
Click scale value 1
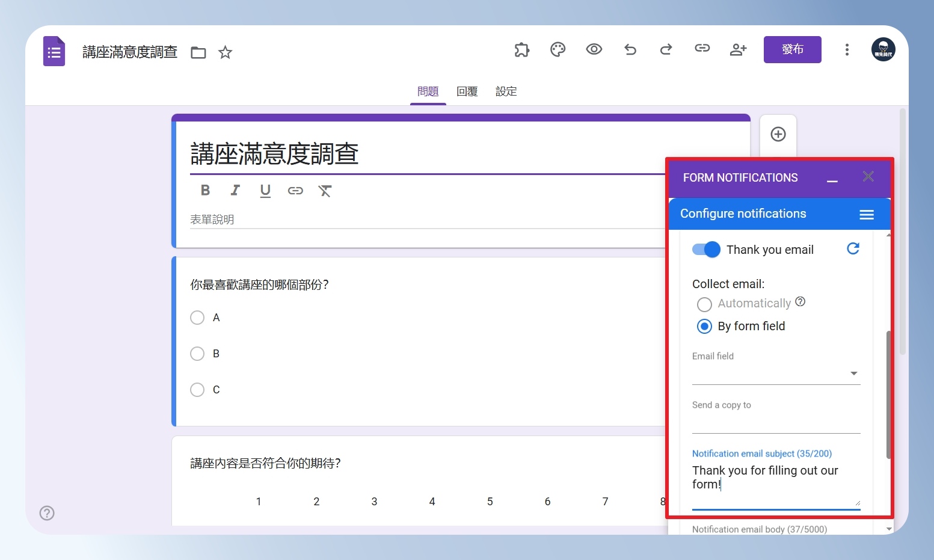tap(259, 502)
